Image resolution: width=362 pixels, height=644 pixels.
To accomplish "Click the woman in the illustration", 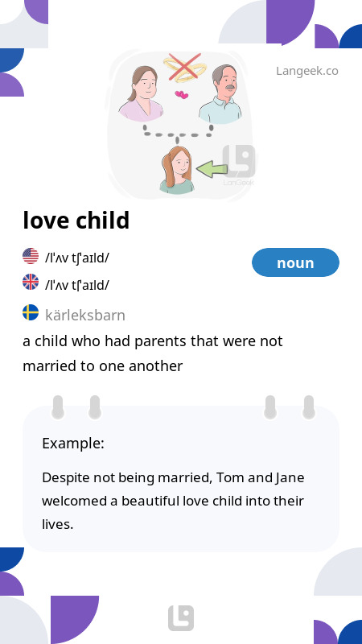I will (141, 93).
